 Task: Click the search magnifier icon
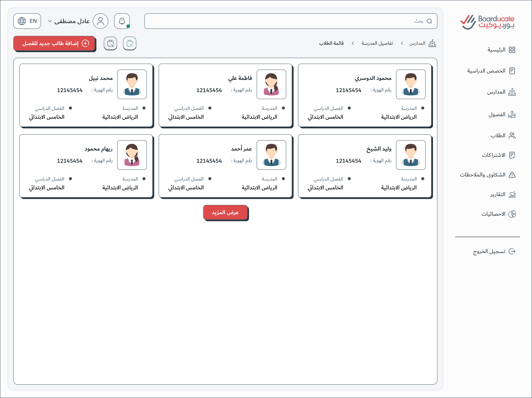[x=429, y=21]
